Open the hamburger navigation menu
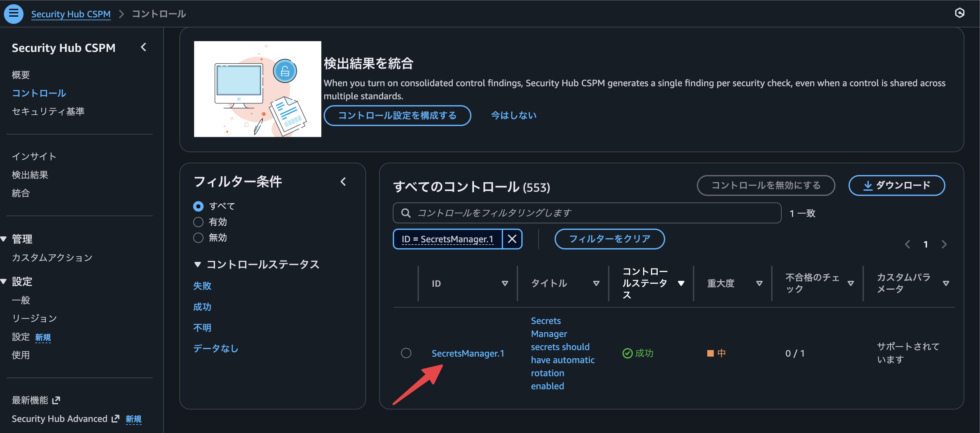The image size is (980, 433). click(13, 13)
